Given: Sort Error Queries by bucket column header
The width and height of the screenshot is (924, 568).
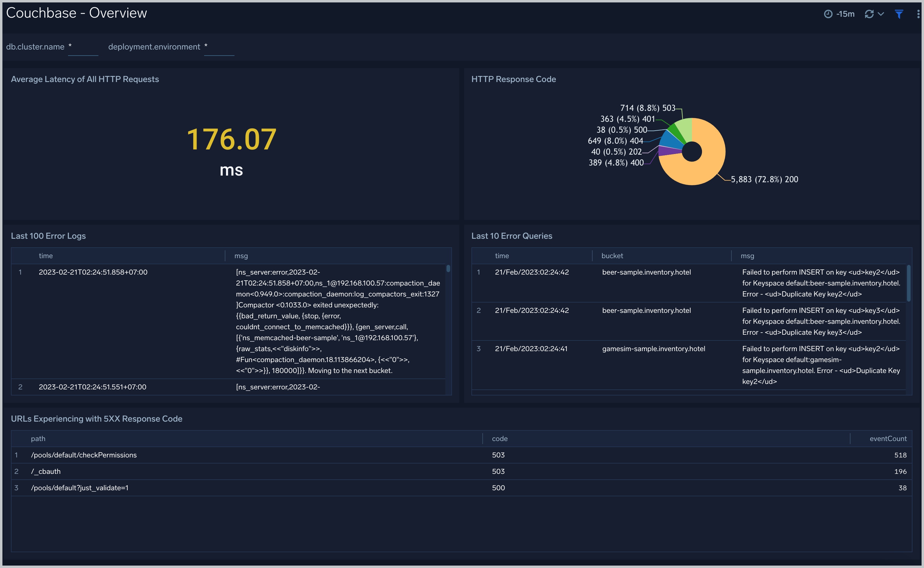Looking at the screenshot, I should click(612, 256).
